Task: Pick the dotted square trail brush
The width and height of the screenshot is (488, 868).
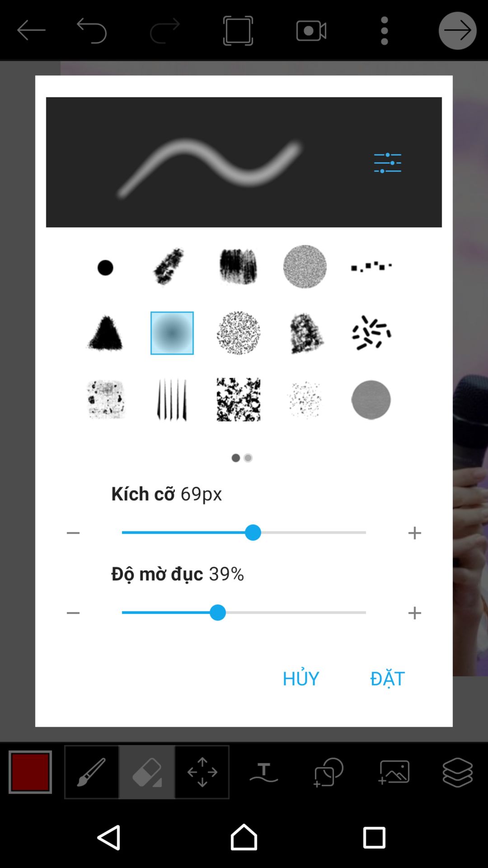Action: point(371,266)
